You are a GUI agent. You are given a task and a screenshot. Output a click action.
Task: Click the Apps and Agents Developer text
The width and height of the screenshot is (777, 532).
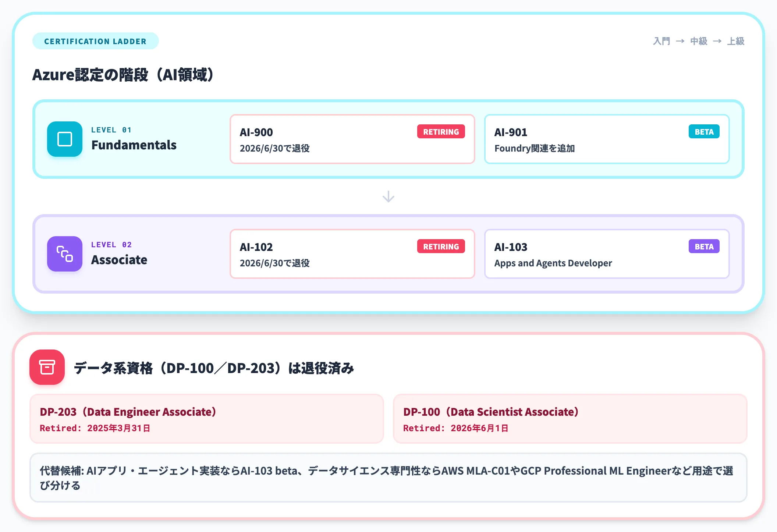(553, 263)
